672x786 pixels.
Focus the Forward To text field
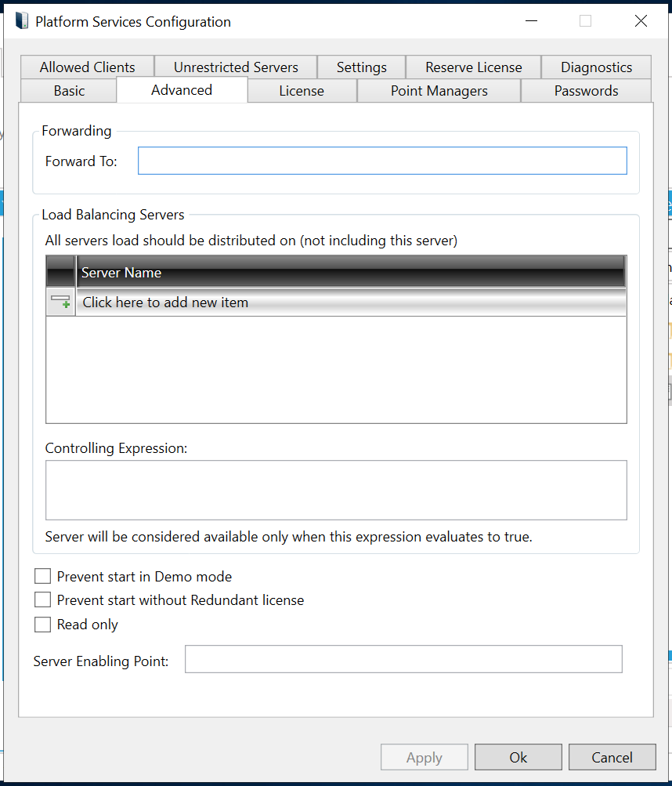pyautogui.click(x=382, y=161)
